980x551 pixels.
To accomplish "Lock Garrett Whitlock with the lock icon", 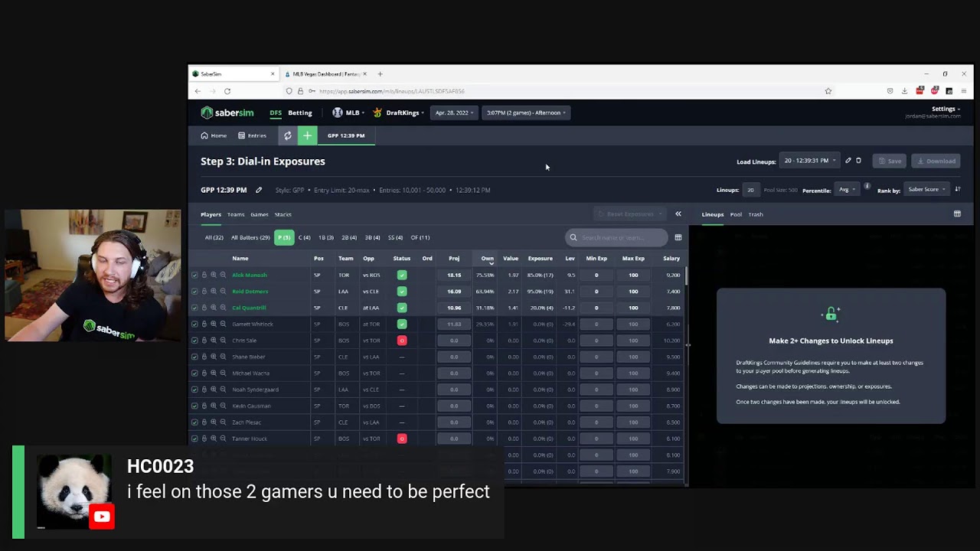I will click(204, 324).
